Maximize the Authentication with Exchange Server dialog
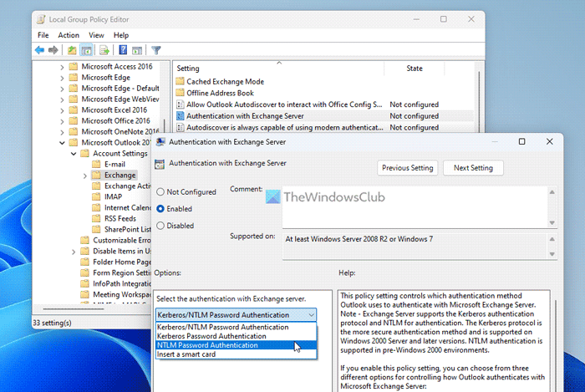Screen dimensions: 585x392 (x=522, y=141)
